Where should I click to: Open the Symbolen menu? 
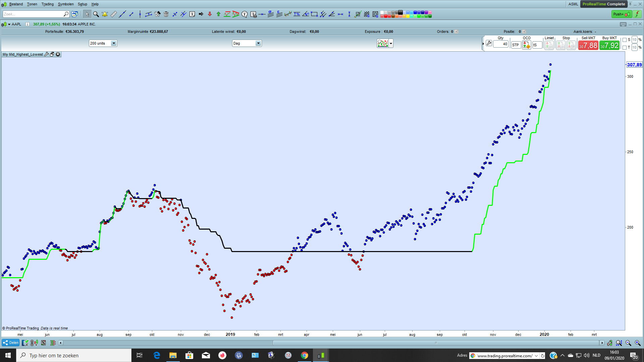(x=66, y=4)
